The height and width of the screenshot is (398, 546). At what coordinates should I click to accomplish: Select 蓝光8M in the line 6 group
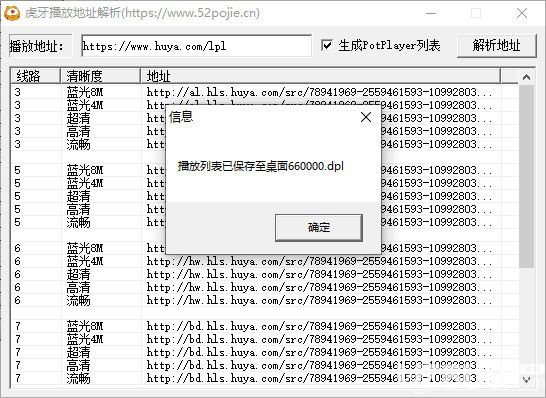point(85,249)
